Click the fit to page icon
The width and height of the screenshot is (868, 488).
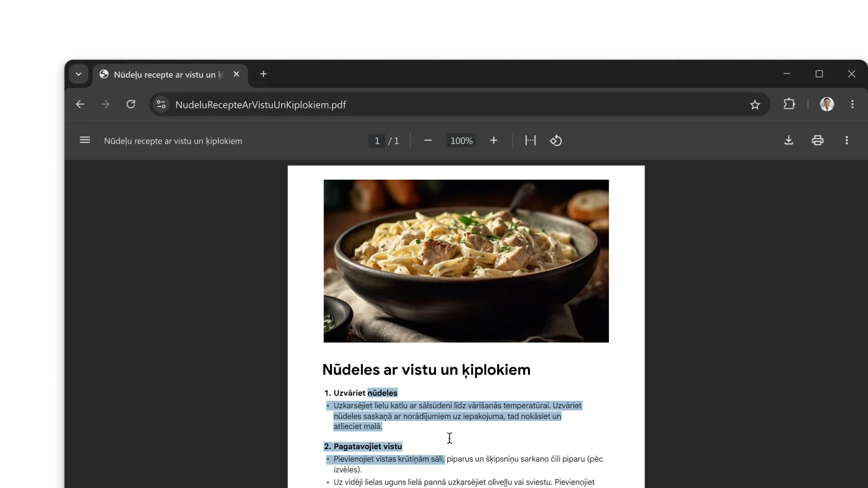[530, 140]
